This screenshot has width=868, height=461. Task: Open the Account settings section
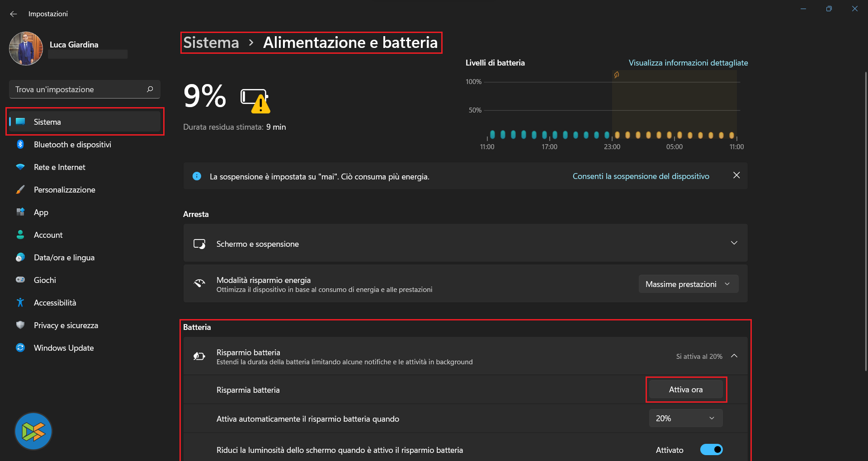(48, 235)
